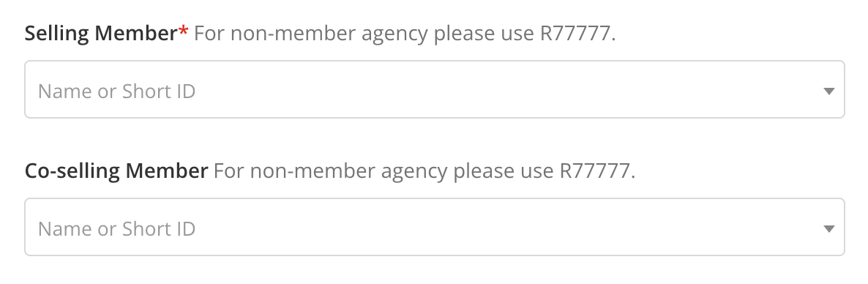Click the red required asterisk
868x284 pixels.
click(x=183, y=31)
